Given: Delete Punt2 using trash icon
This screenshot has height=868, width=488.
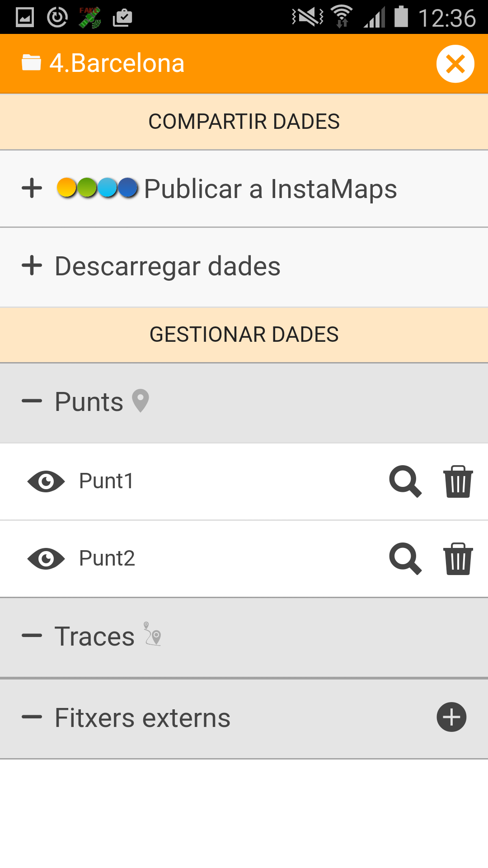Looking at the screenshot, I should (458, 559).
